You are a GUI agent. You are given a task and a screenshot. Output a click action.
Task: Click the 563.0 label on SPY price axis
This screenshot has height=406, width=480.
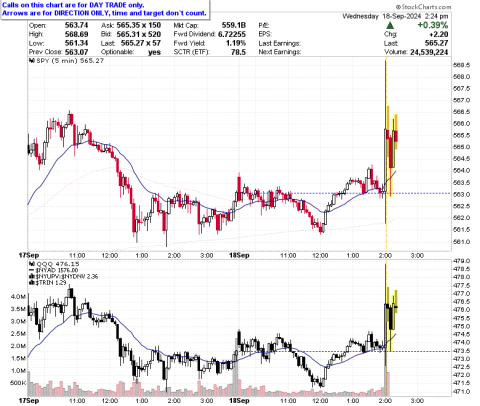pos(461,194)
